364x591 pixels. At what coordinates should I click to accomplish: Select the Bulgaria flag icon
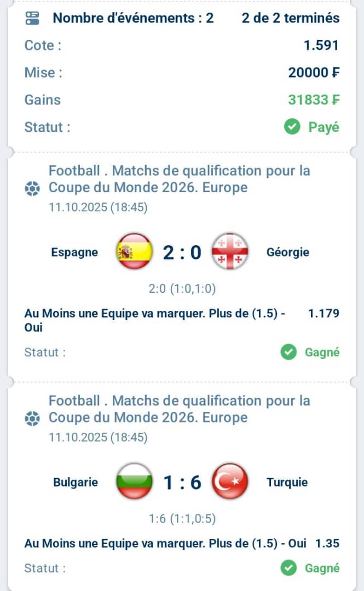[134, 482]
